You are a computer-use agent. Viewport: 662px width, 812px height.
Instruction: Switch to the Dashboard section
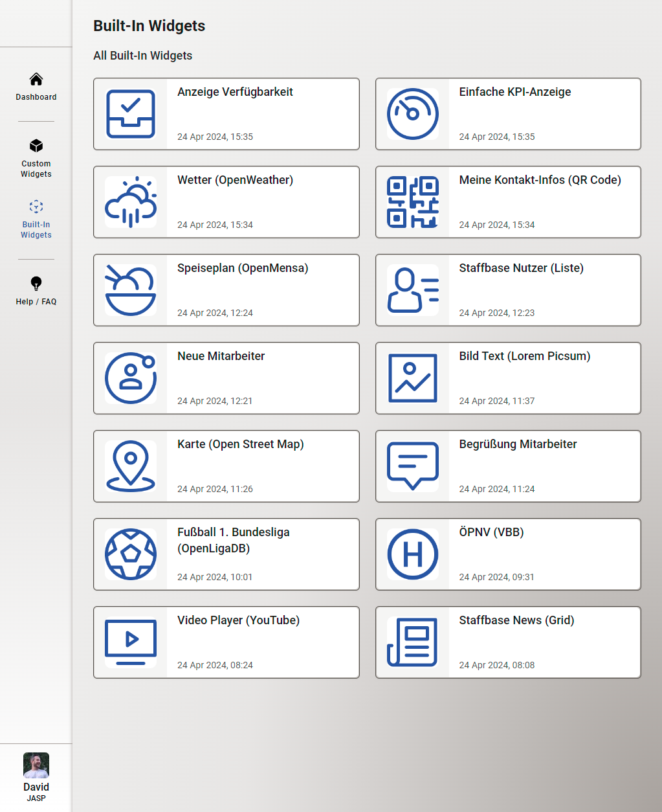(x=36, y=87)
